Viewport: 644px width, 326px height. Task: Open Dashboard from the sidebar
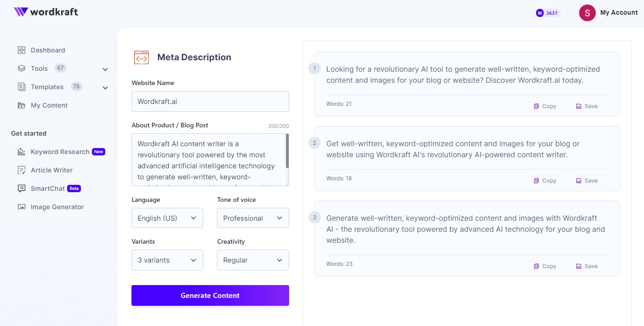[x=48, y=50]
